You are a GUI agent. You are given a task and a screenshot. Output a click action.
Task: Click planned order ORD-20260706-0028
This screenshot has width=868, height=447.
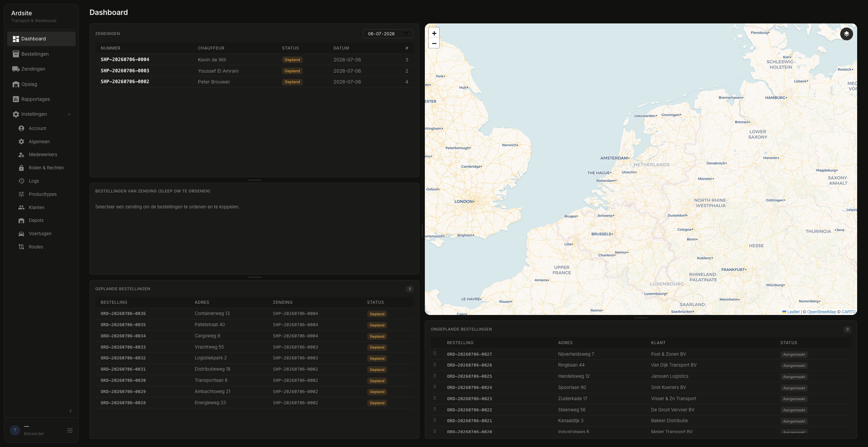coord(123,403)
